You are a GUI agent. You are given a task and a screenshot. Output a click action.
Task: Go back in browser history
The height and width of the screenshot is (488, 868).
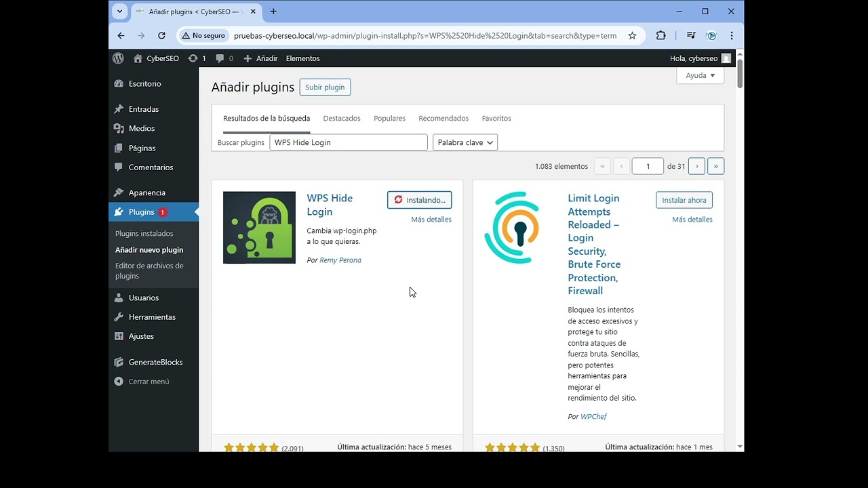121,36
